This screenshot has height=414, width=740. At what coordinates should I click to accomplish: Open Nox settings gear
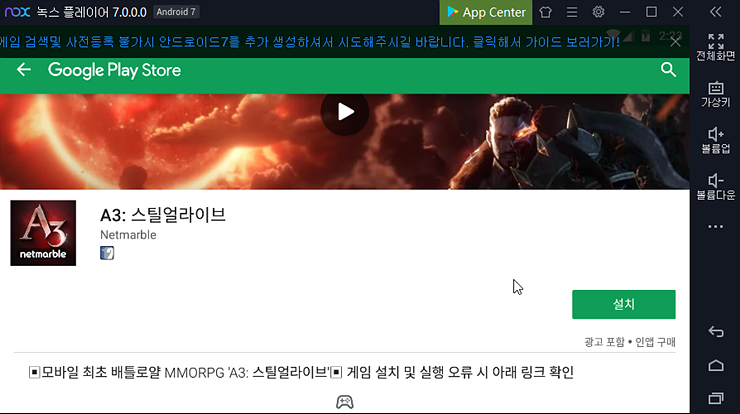coord(598,12)
